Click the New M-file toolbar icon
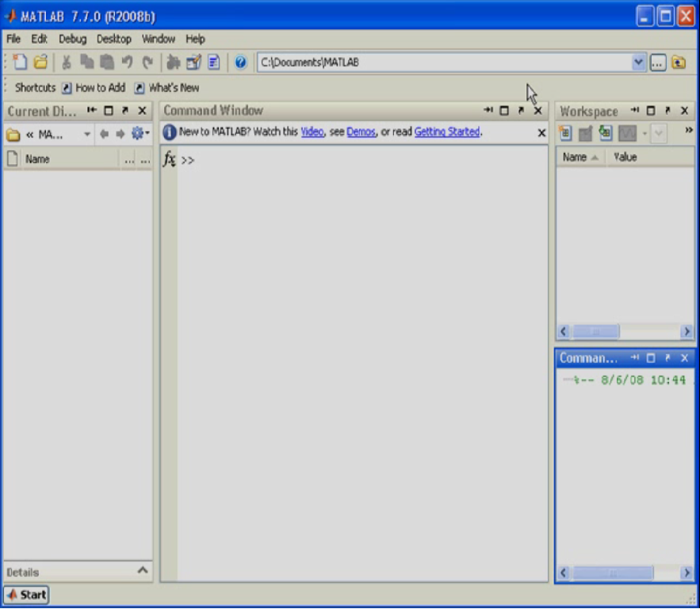700x609 pixels. coord(20,62)
